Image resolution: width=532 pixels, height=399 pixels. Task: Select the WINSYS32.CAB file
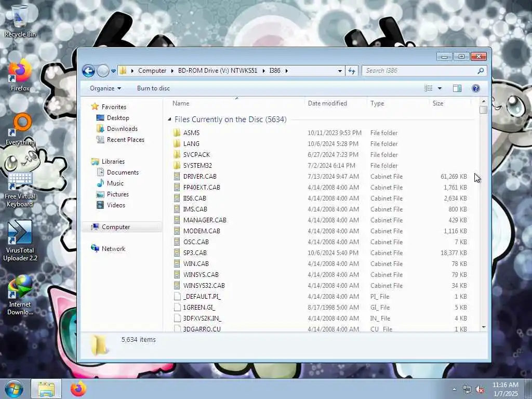(204, 285)
